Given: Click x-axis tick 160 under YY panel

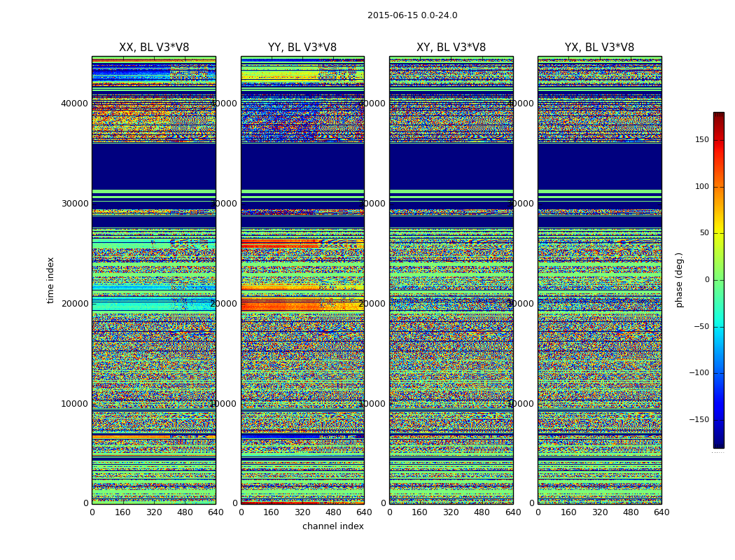Looking at the screenshot, I should 272,512.
